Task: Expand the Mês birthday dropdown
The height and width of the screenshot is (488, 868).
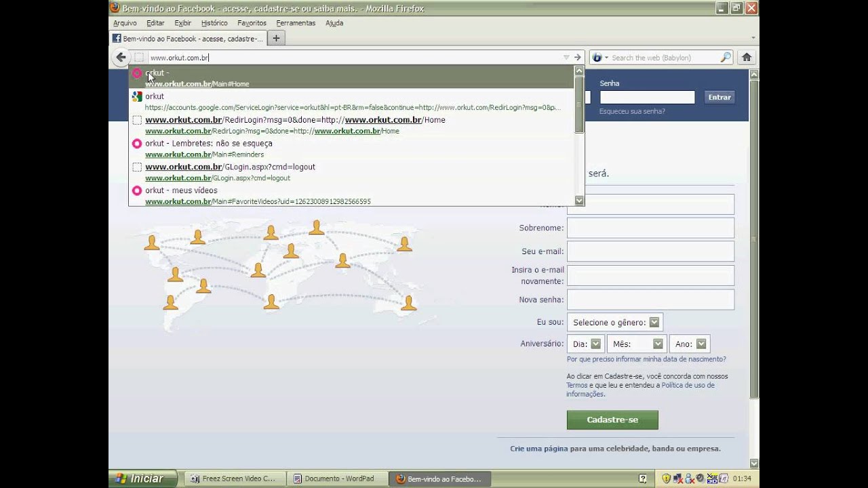Action: [x=636, y=344]
